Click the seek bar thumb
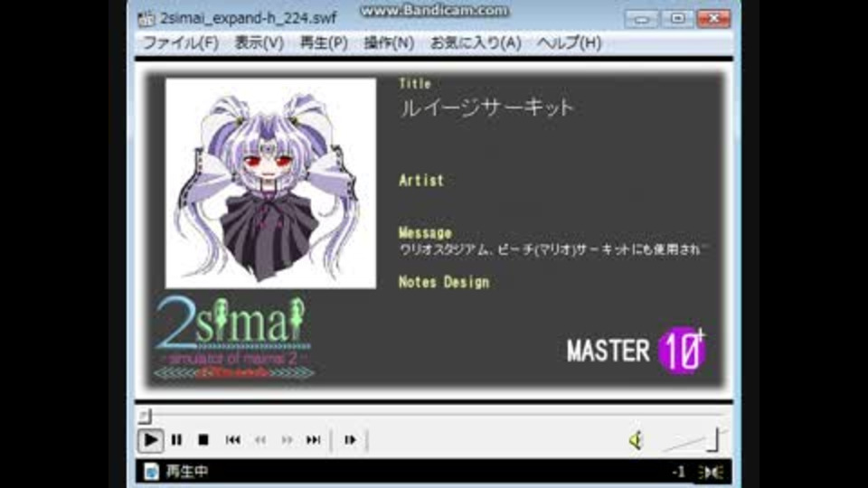The height and width of the screenshot is (488, 868). (x=145, y=416)
